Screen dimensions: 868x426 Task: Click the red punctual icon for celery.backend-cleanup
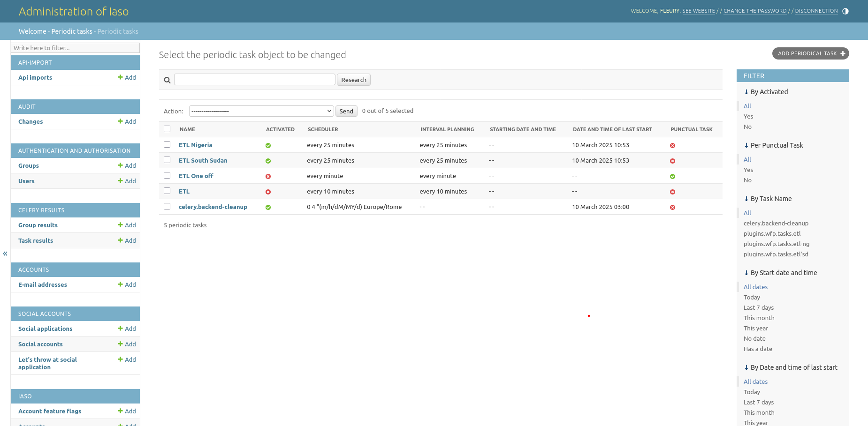point(672,207)
